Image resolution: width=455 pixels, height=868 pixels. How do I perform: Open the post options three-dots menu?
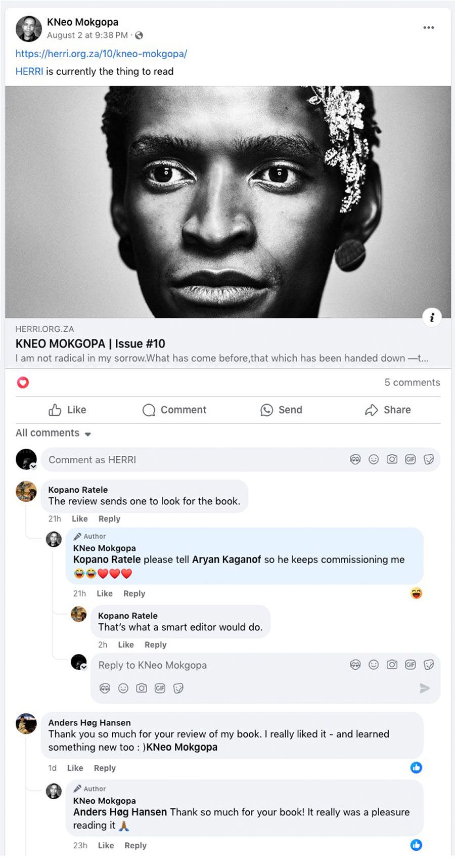[x=429, y=28]
